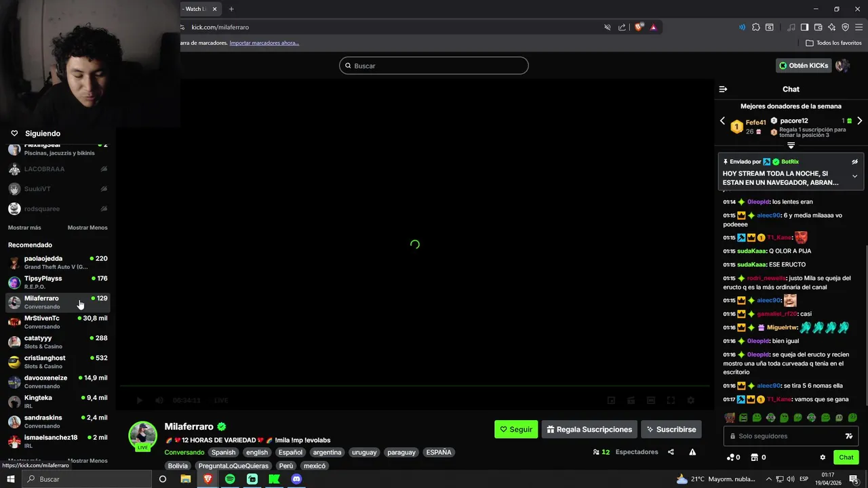Mute the video player volume

tap(159, 401)
